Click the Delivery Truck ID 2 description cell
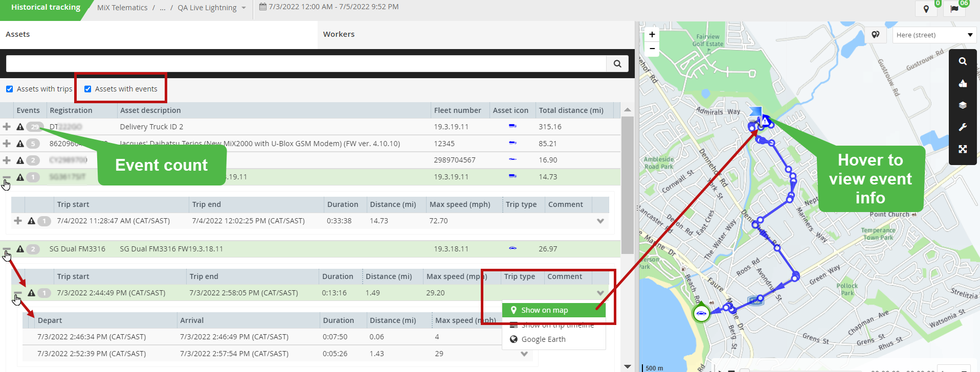The width and height of the screenshot is (980, 372). (151, 127)
